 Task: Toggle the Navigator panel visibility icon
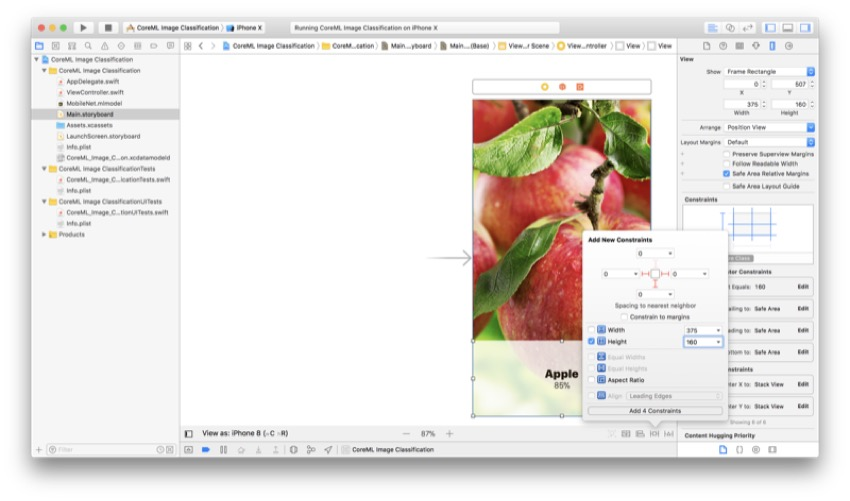pos(770,28)
